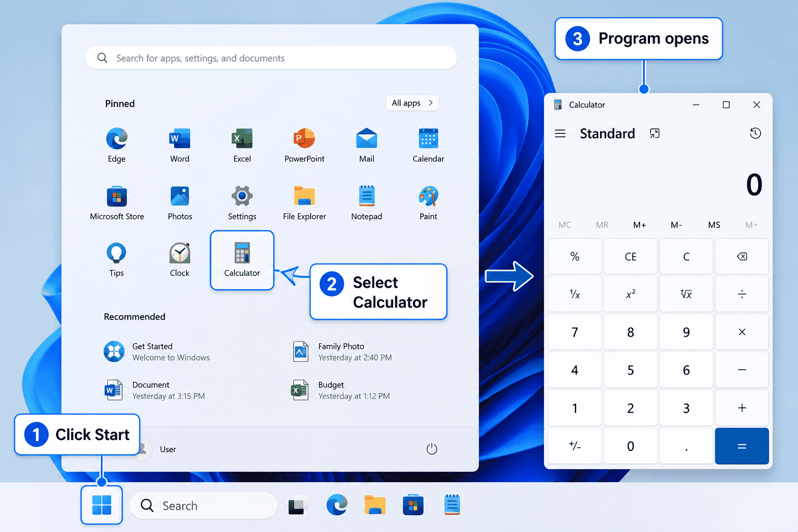Click the CE clear entry key

[x=631, y=257]
